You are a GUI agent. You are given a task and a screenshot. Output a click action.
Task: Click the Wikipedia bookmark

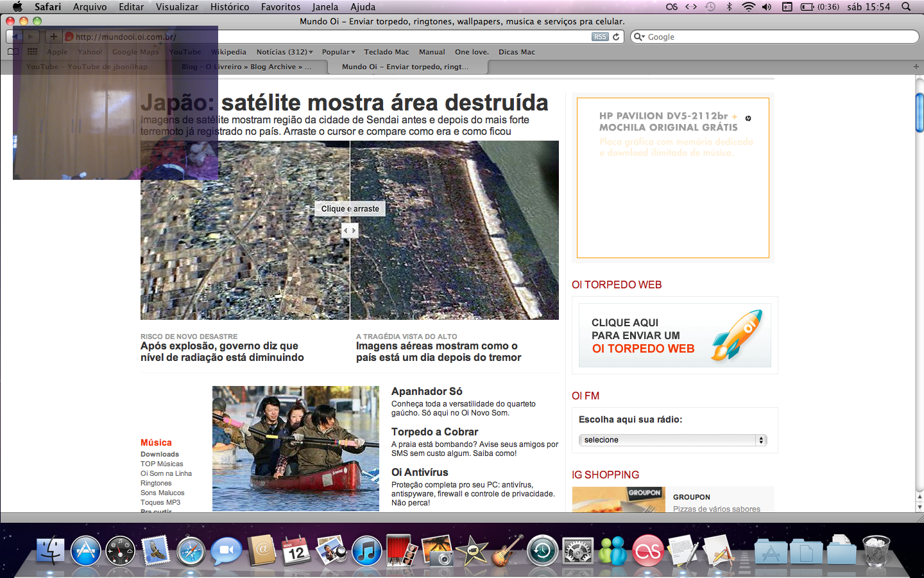tap(228, 52)
